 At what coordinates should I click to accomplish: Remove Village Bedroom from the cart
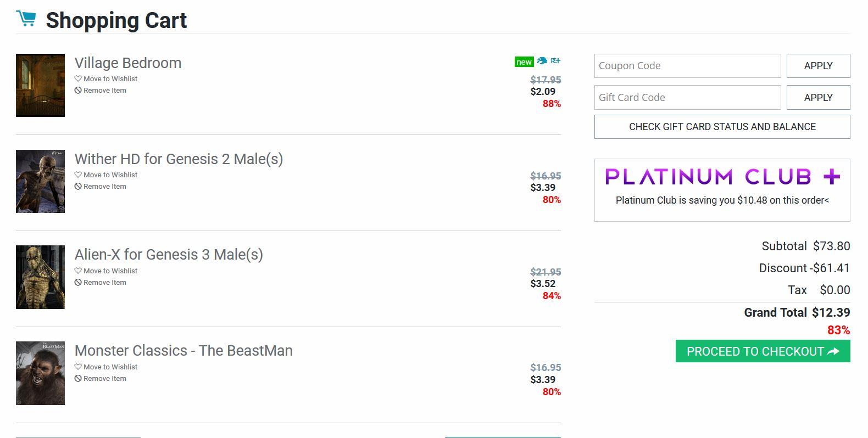click(104, 90)
